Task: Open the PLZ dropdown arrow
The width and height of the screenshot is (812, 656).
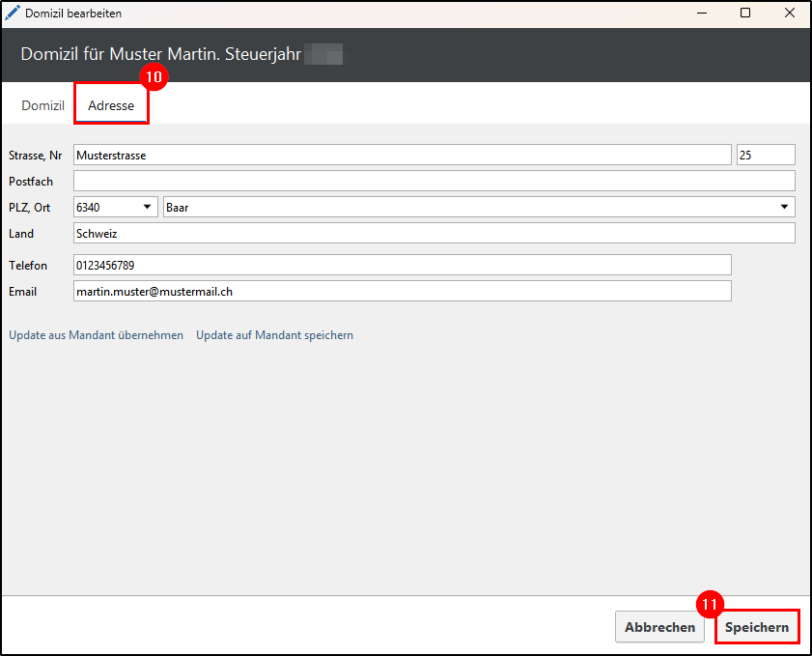Action: [x=148, y=207]
